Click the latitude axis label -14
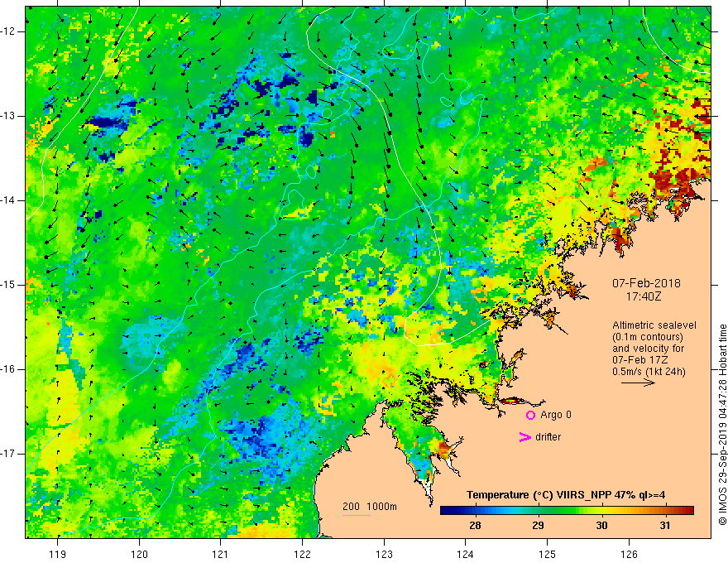 [x=8, y=200]
